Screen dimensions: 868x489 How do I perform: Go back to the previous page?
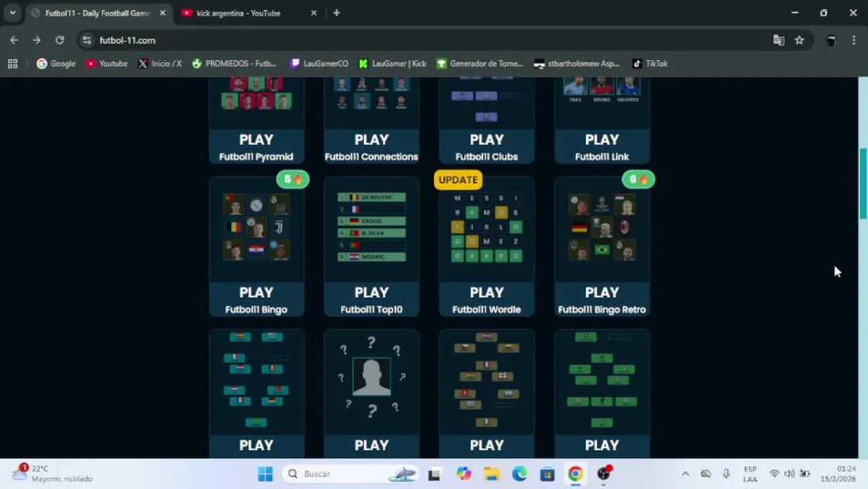coord(14,41)
